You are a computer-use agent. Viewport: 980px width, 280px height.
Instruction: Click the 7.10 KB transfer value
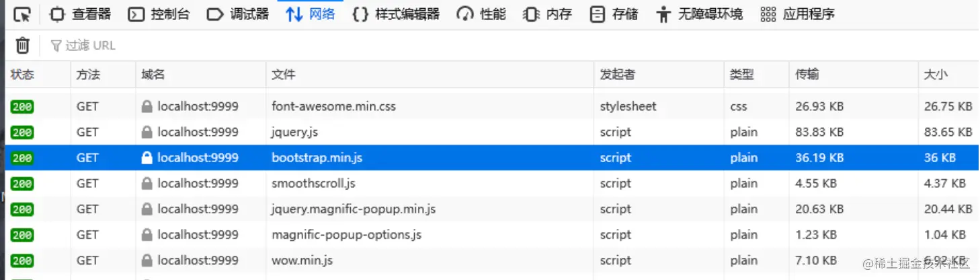pyautogui.click(x=816, y=260)
